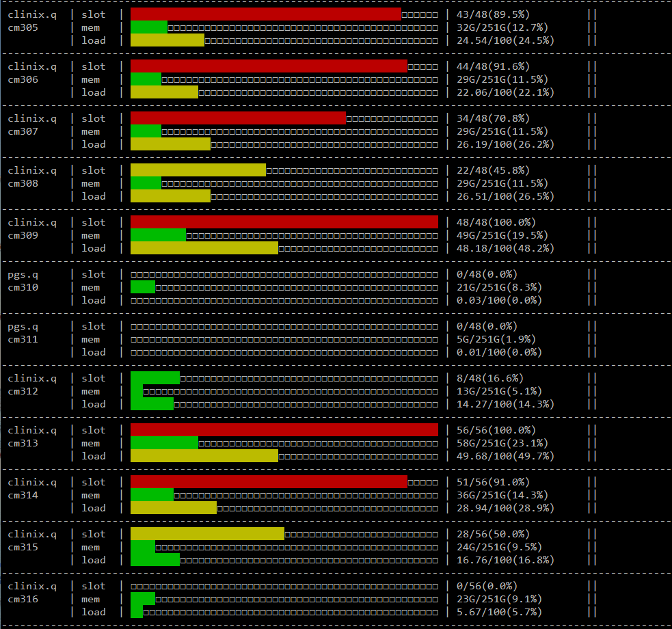Screen dimensions: 672x629
Task: Select the mem label for cm306
Action: pyautogui.click(x=92, y=79)
